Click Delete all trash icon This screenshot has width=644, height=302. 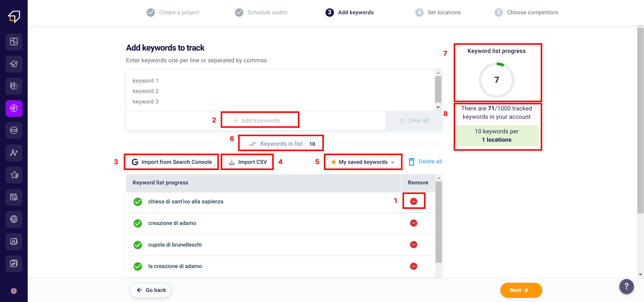pos(412,162)
